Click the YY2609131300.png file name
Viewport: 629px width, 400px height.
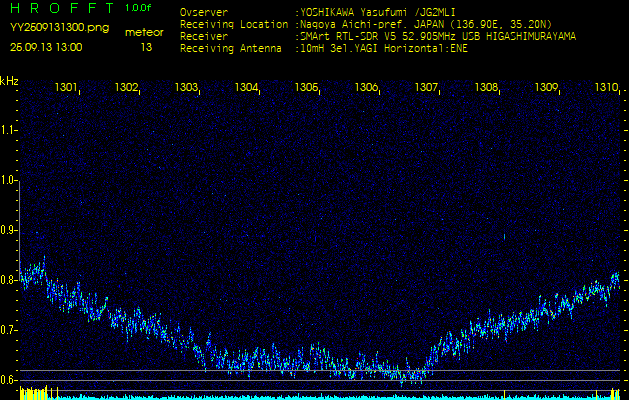(51, 28)
